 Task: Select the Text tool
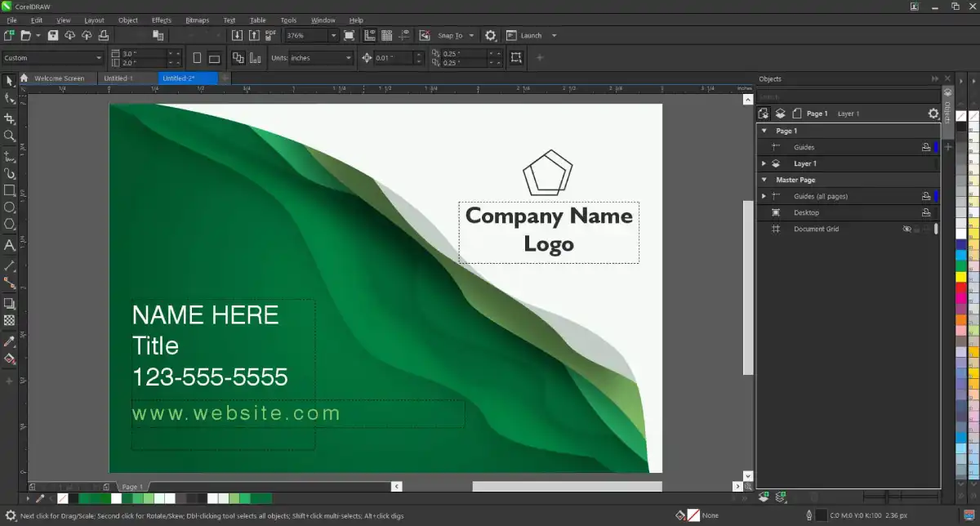9,245
